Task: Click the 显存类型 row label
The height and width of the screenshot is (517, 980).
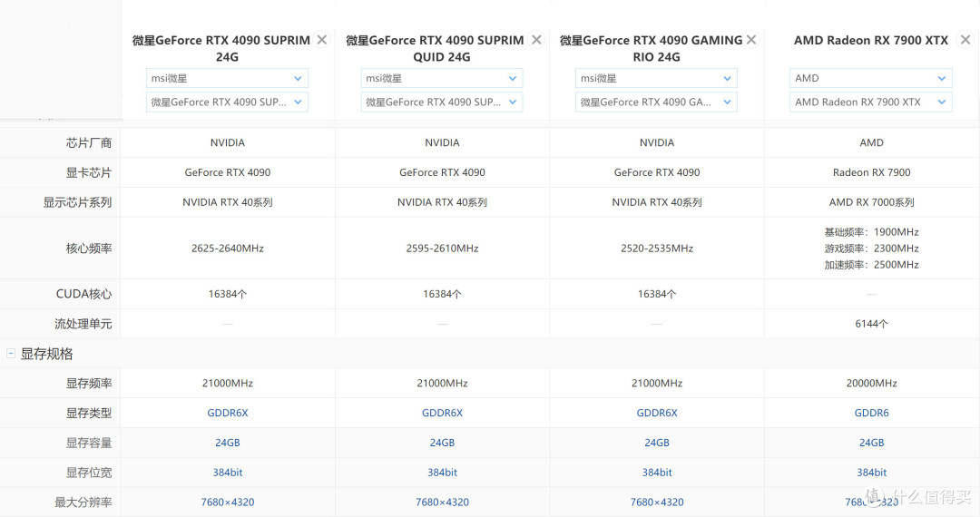Action: tap(89, 413)
